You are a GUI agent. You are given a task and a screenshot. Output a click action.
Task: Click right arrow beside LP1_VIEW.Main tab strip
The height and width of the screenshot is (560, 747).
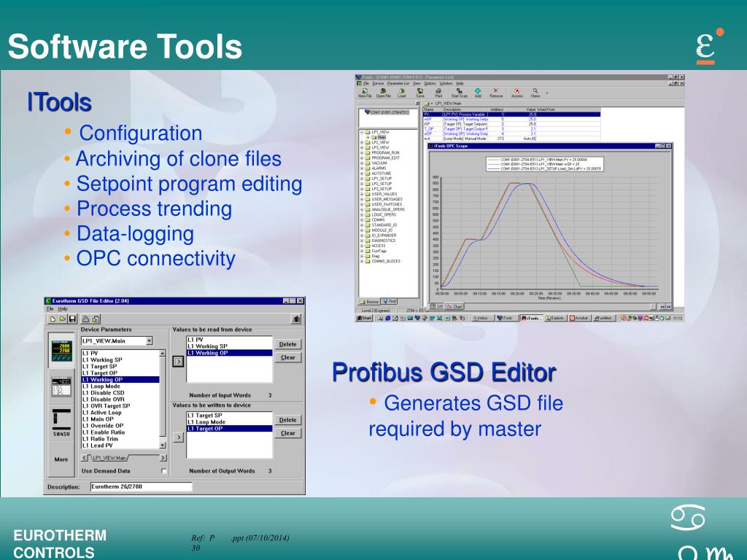(163, 458)
